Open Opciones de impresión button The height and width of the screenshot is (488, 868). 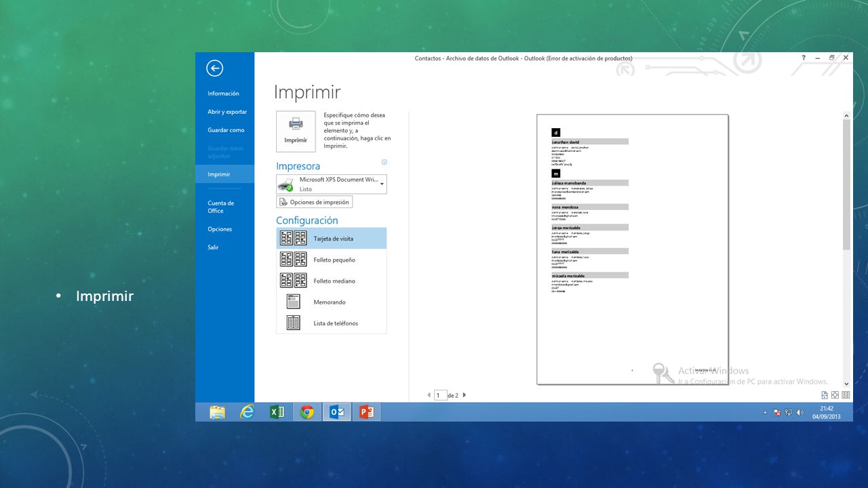(x=315, y=202)
